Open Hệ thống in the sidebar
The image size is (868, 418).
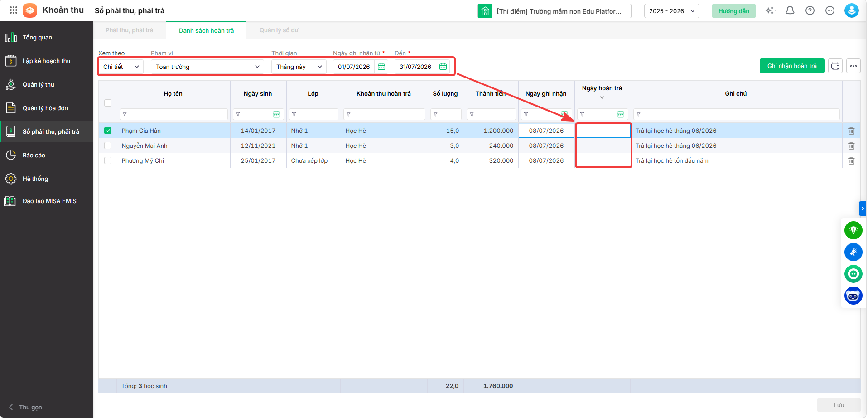(47, 179)
